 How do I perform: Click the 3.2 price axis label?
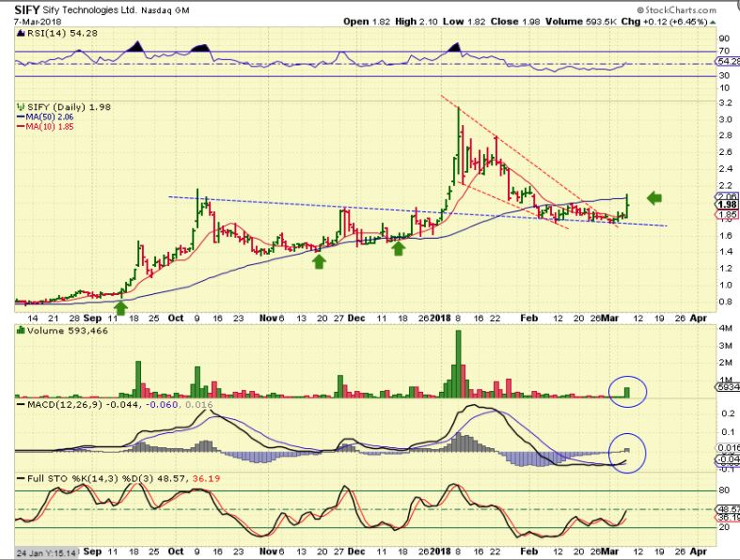coord(725,102)
